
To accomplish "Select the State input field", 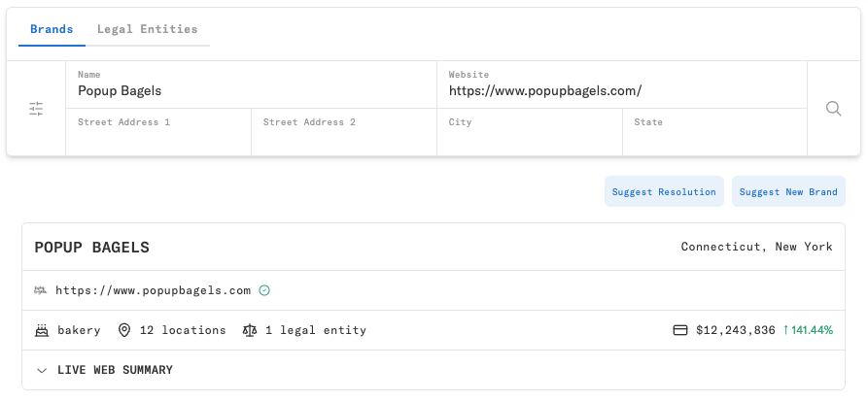I will click(714, 134).
